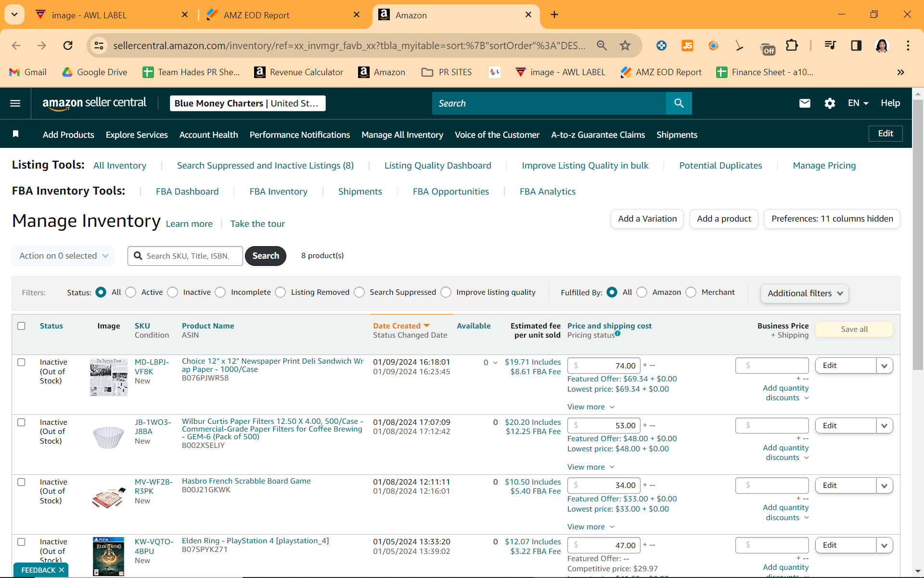
Task: Open the Listing Quality Dashboard link
Action: (438, 166)
